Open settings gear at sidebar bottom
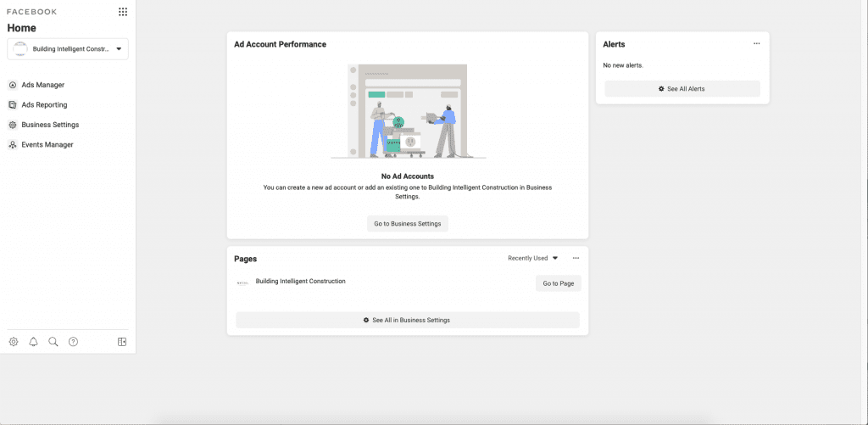 pyautogui.click(x=14, y=342)
